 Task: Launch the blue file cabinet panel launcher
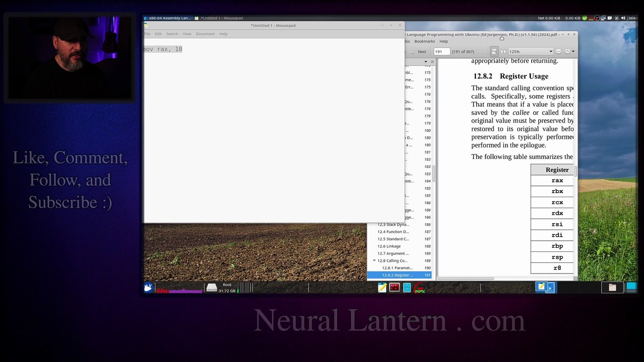407,288
